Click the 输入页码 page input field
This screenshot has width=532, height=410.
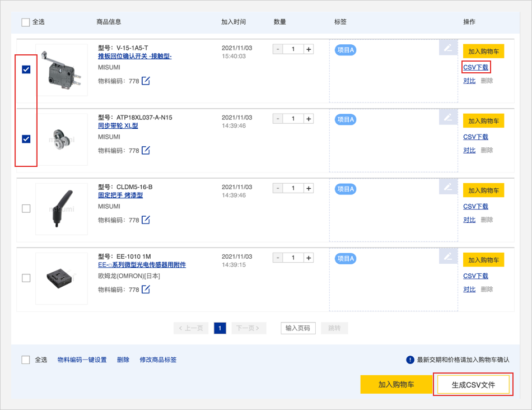tap(298, 328)
